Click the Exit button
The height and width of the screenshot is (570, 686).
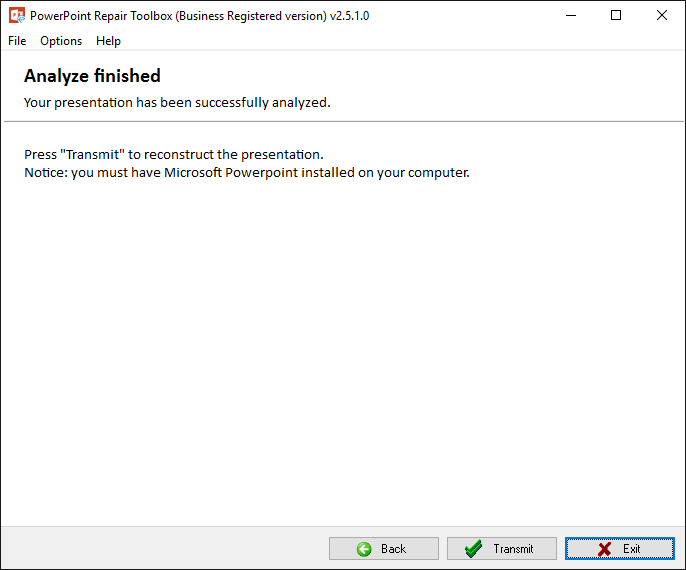coord(620,549)
